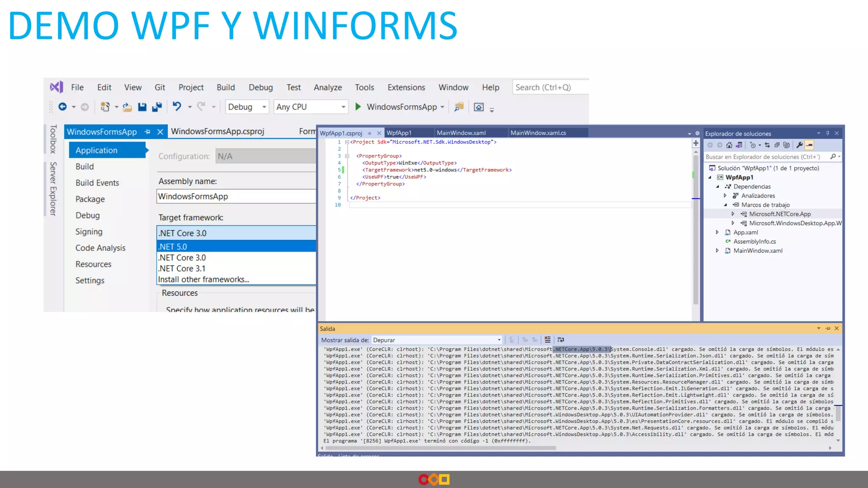Select AssemblyInfo.cs in solution explorer
Screen dimensions: 868x488
click(754, 242)
